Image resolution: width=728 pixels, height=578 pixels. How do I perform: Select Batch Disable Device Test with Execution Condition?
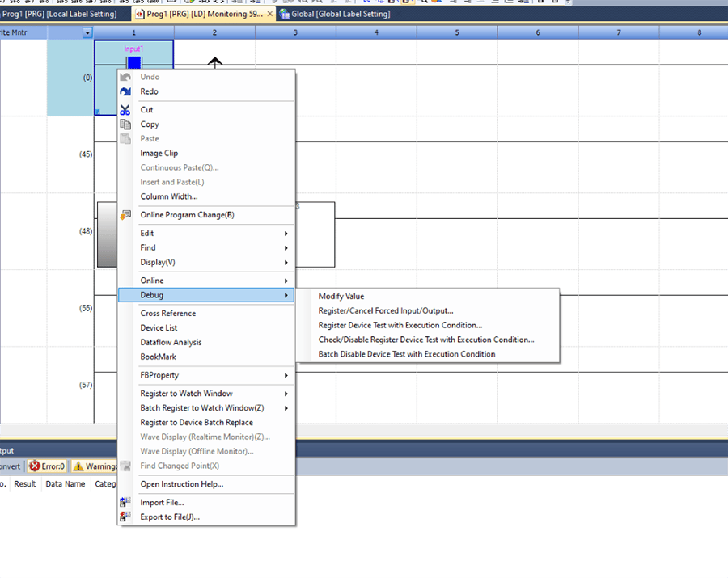[428, 354]
